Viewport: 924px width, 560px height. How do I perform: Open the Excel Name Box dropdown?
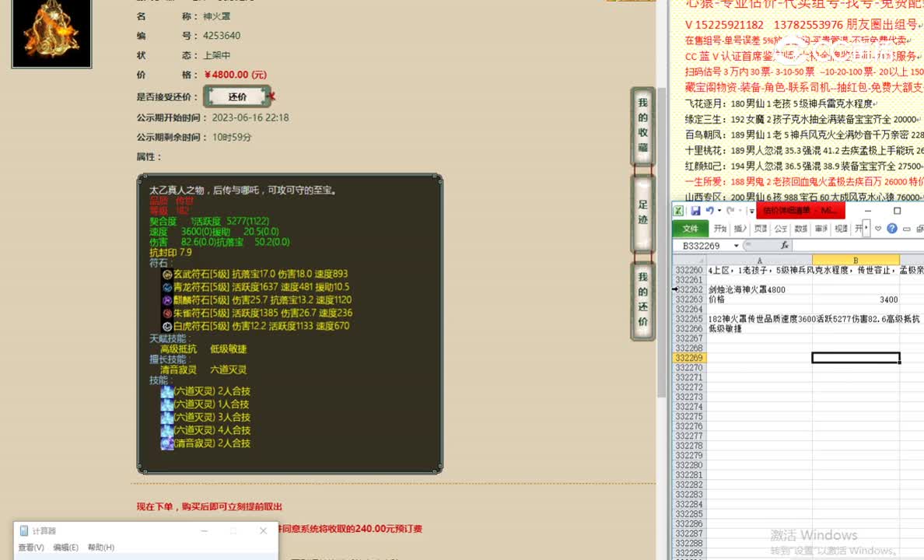(736, 245)
